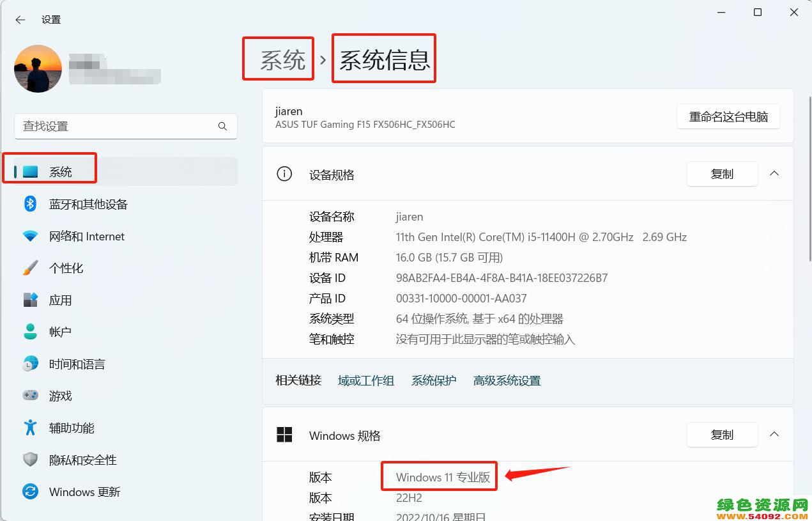Click the 16.0 GB RAM value
Viewport: 812px width, 521px height.
click(449, 258)
